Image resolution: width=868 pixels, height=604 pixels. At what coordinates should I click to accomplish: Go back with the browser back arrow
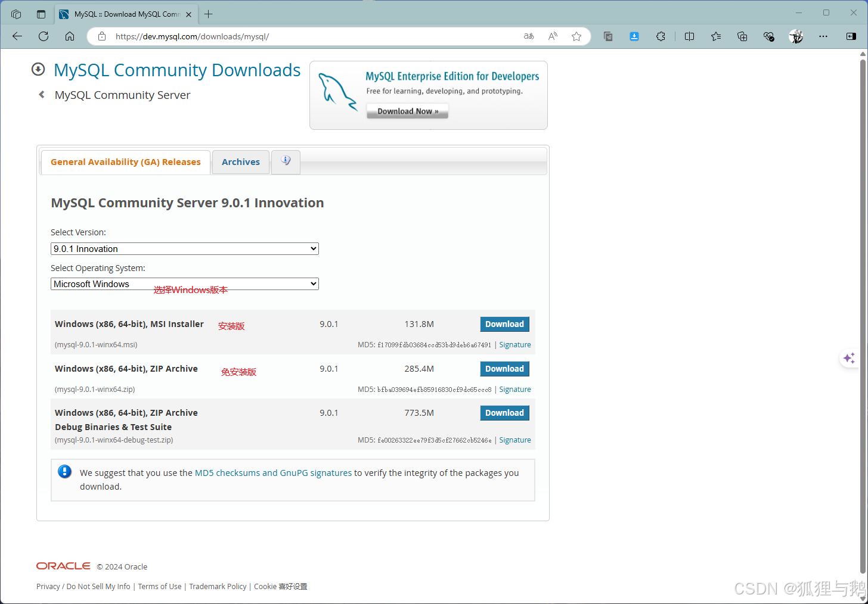17,36
